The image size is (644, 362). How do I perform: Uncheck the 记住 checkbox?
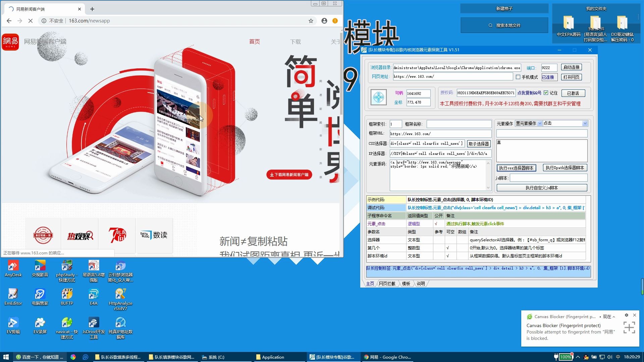tap(546, 93)
